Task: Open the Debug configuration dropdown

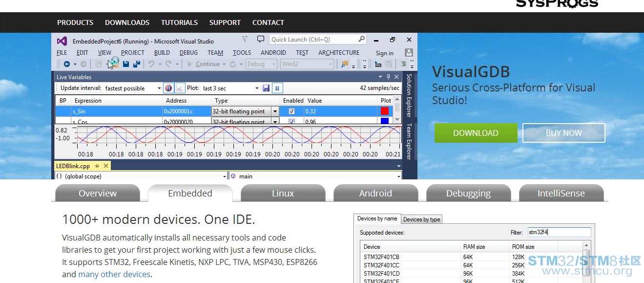Action: click(261, 64)
